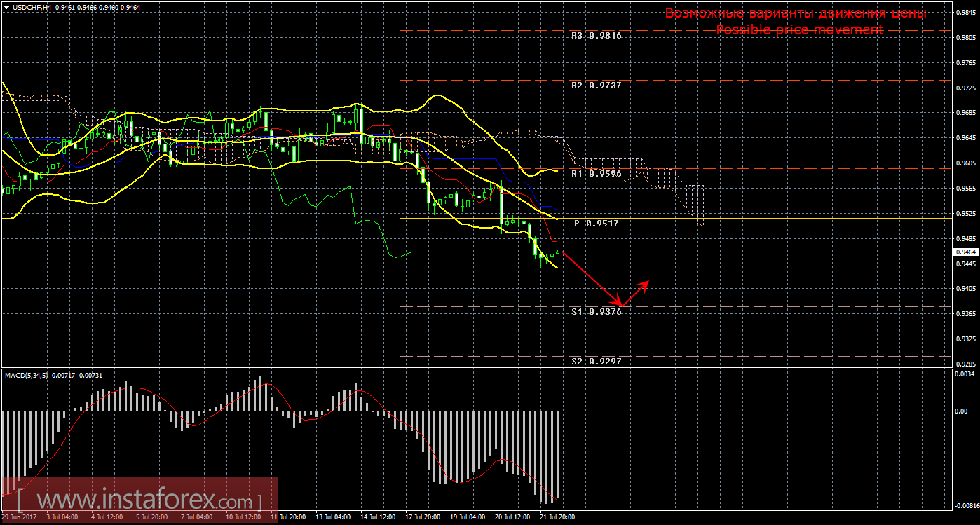
Task: Click the R2 0.9737 resistance label
Action: coord(596,85)
